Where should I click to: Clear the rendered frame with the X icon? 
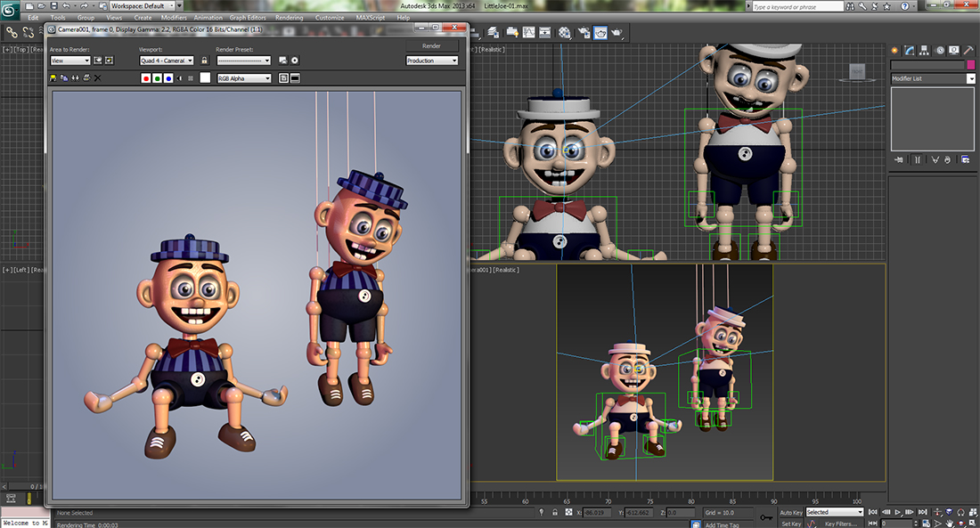97,78
